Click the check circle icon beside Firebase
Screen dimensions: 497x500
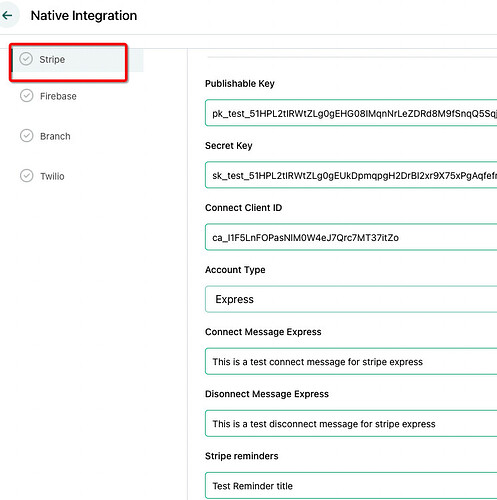pos(27,96)
